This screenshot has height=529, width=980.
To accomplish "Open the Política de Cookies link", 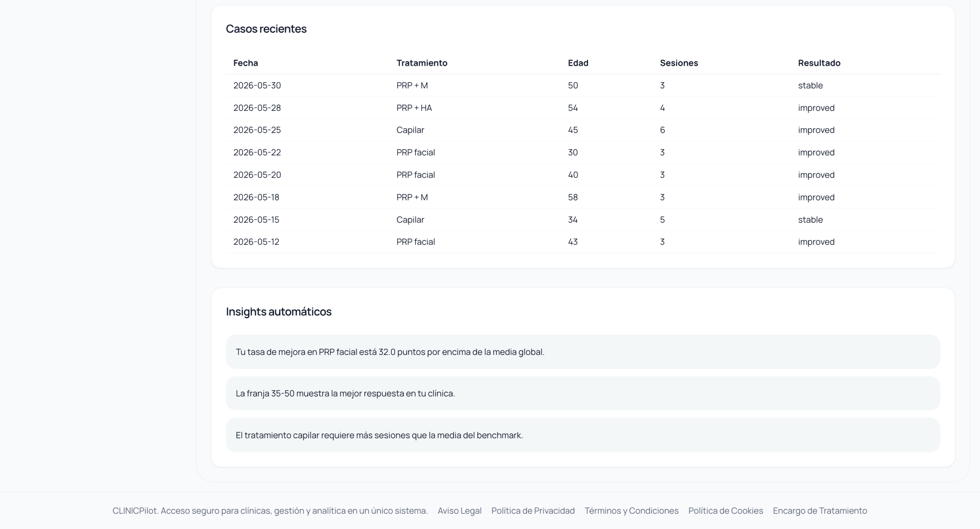I will (x=725, y=511).
